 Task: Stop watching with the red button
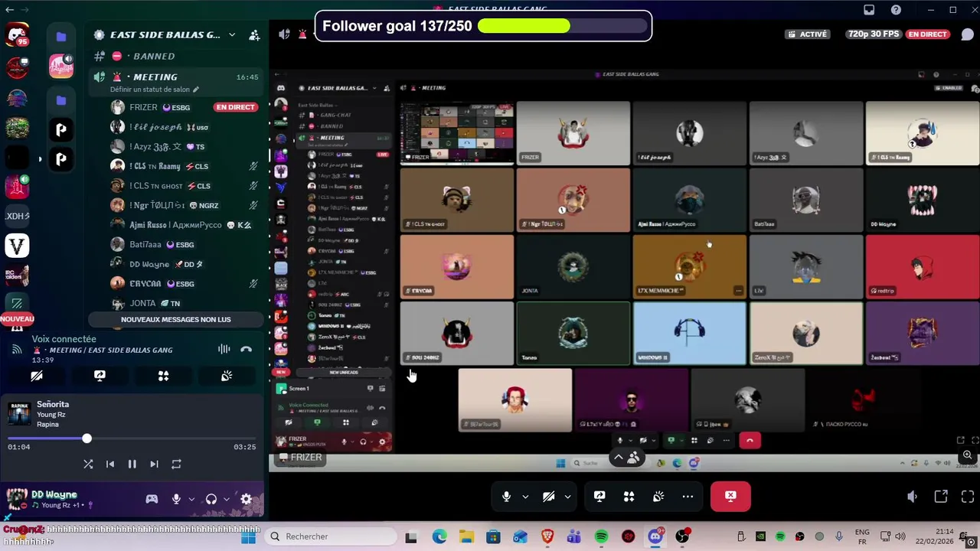(x=730, y=496)
